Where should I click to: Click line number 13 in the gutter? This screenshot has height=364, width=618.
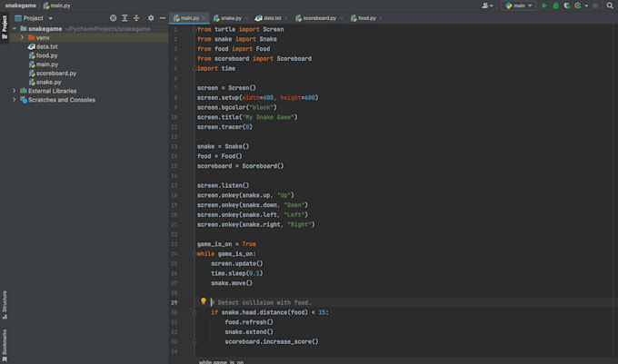[175, 146]
